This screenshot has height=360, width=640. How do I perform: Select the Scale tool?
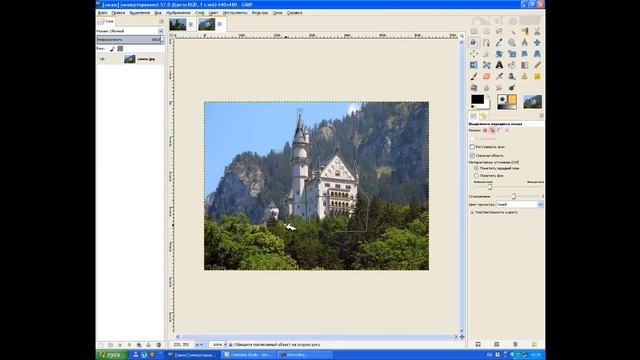[512, 53]
